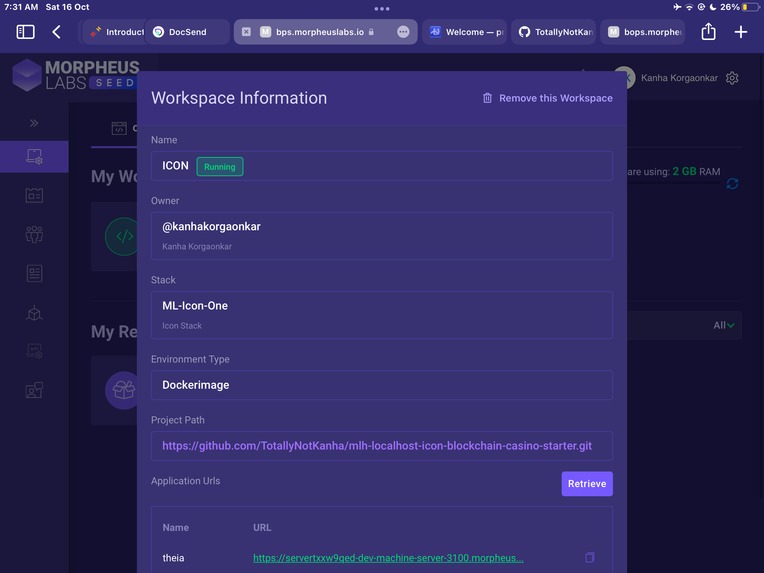
Task: Click the RAM usage refresh icon
Action: [x=732, y=184]
